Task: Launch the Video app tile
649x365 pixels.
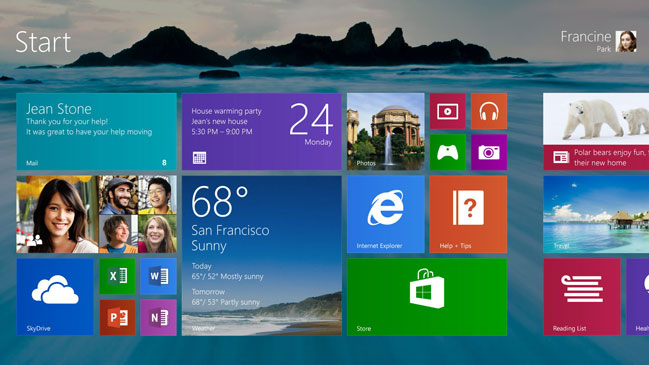Action: coord(447,111)
